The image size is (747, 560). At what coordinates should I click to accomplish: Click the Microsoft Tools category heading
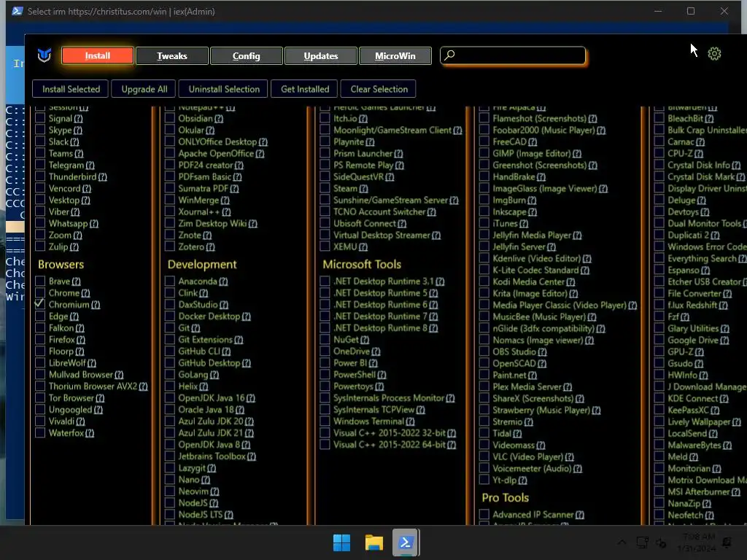click(x=362, y=265)
